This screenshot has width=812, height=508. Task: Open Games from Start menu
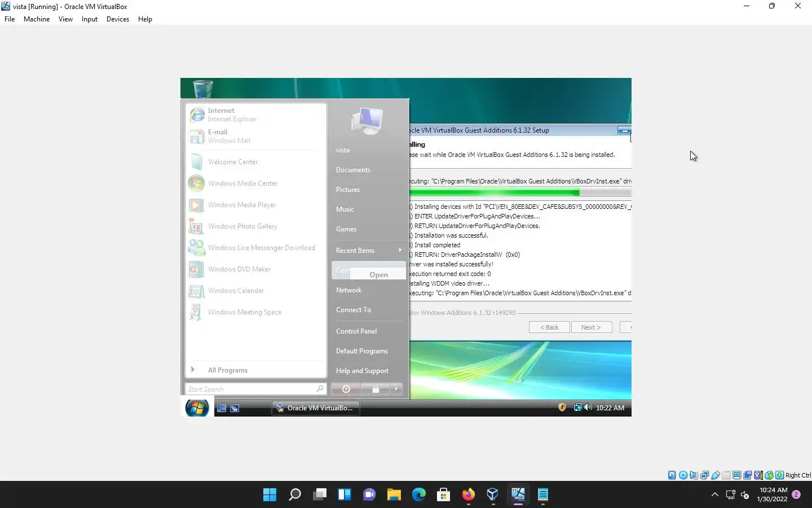click(x=346, y=229)
